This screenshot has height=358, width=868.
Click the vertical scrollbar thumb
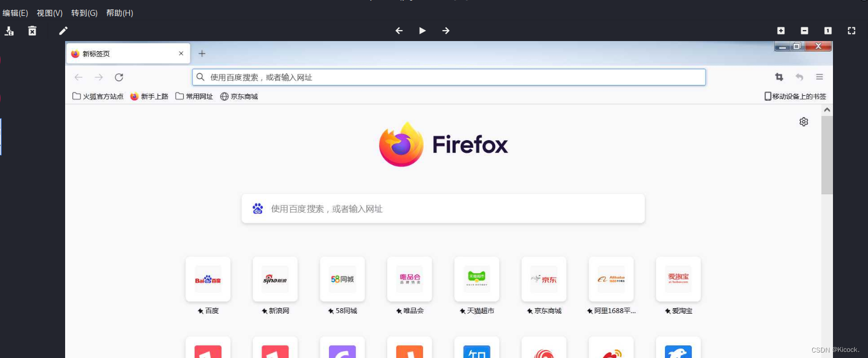click(827, 155)
